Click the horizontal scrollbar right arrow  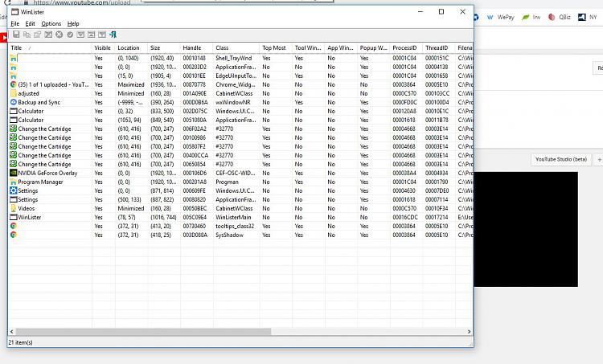pyautogui.click(x=469, y=331)
